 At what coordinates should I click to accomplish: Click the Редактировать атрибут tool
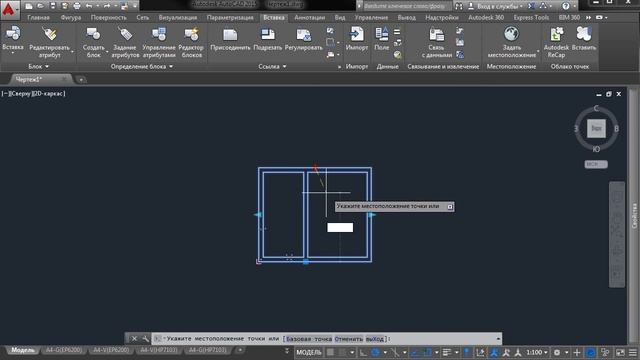point(49,42)
